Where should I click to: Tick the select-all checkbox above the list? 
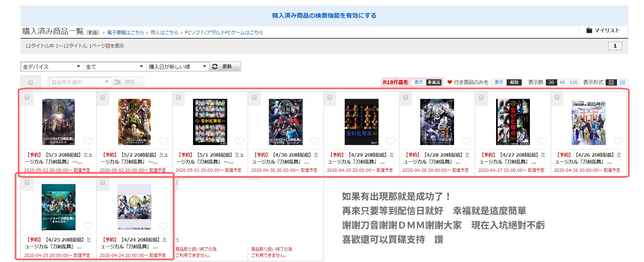click(30, 82)
